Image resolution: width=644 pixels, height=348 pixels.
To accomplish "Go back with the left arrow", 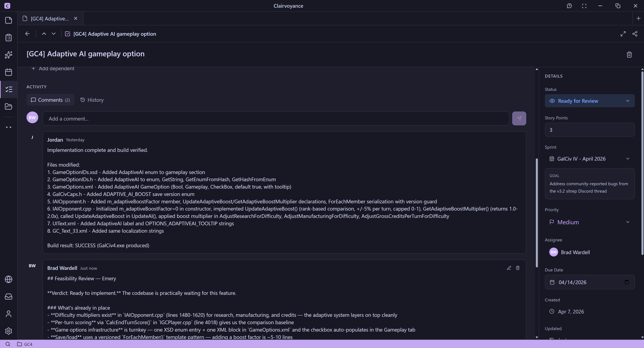I will click(28, 34).
